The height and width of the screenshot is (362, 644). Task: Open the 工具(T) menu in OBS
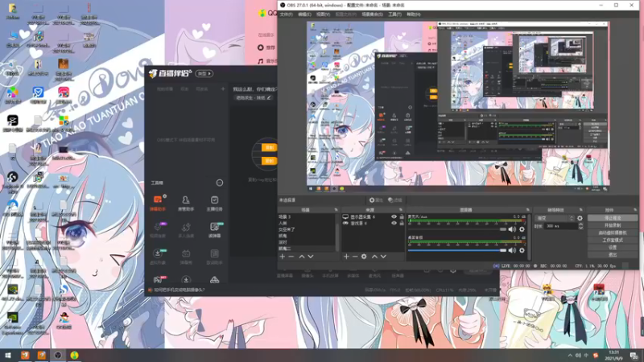[x=394, y=14]
